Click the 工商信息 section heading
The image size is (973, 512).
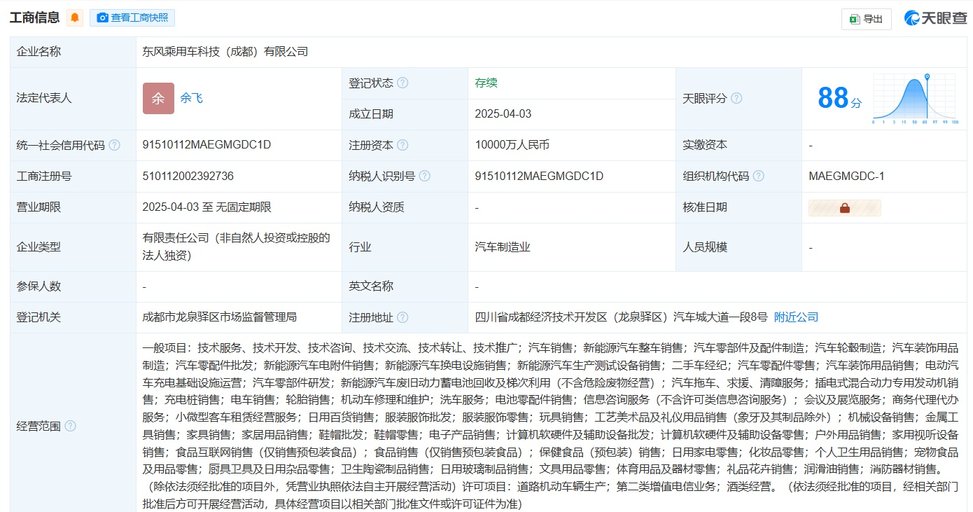tap(35, 17)
